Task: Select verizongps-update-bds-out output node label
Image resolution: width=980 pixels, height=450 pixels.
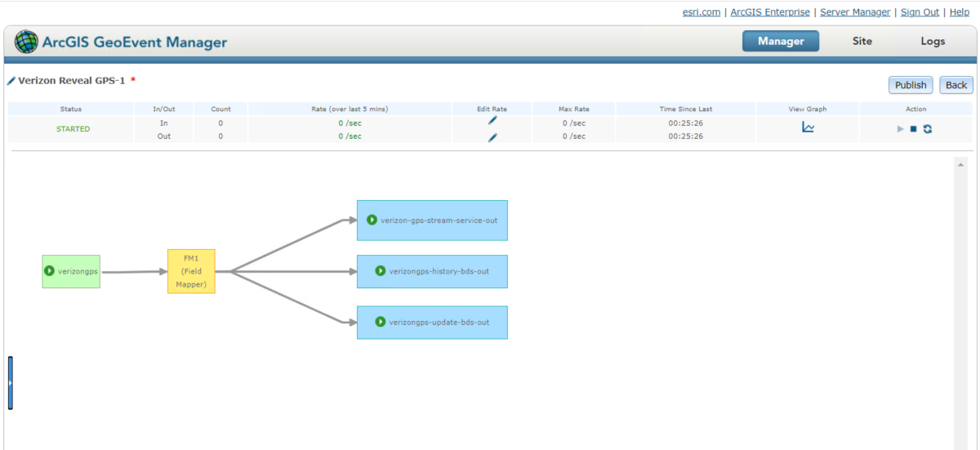Action: pos(439,323)
